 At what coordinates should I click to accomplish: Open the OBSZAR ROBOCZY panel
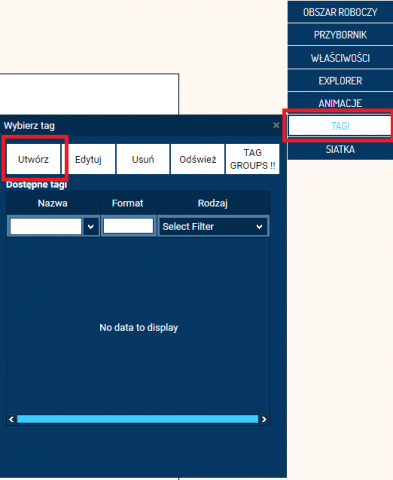point(340,12)
